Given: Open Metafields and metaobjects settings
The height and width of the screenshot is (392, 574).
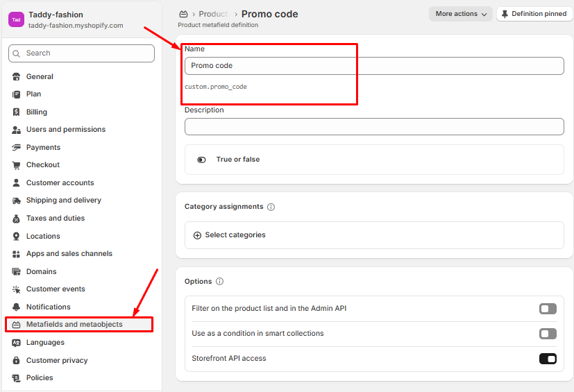Looking at the screenshot, I should [x=74, y=325].
